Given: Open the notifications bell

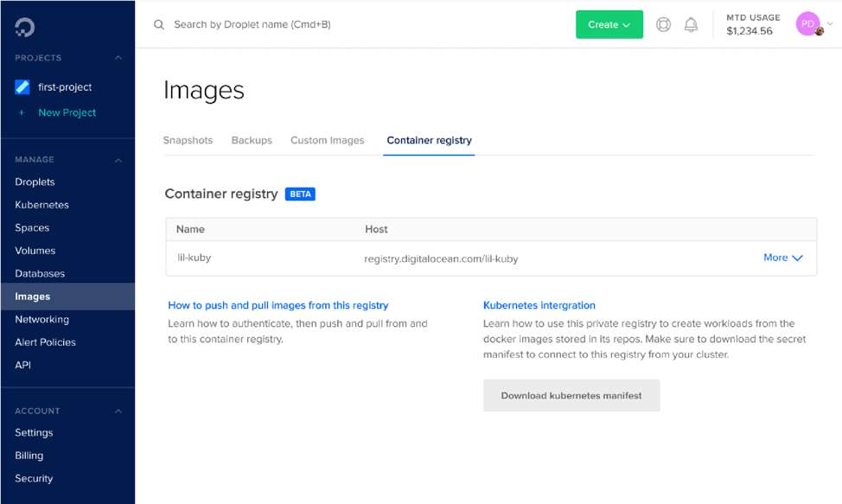Looking at the screenshot, I should [x=691, y=25].
